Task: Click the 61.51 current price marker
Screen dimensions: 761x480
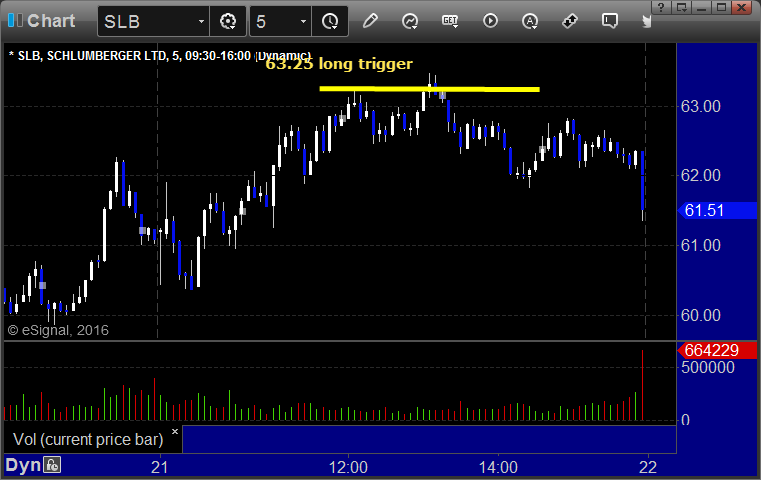Action: click(717, 210)
